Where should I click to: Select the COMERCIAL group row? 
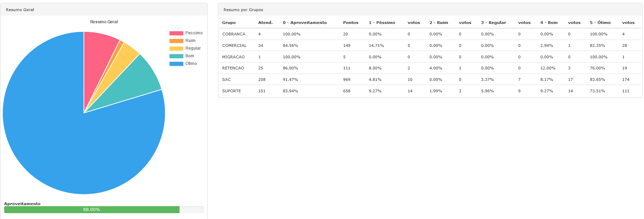click(234, 45)
